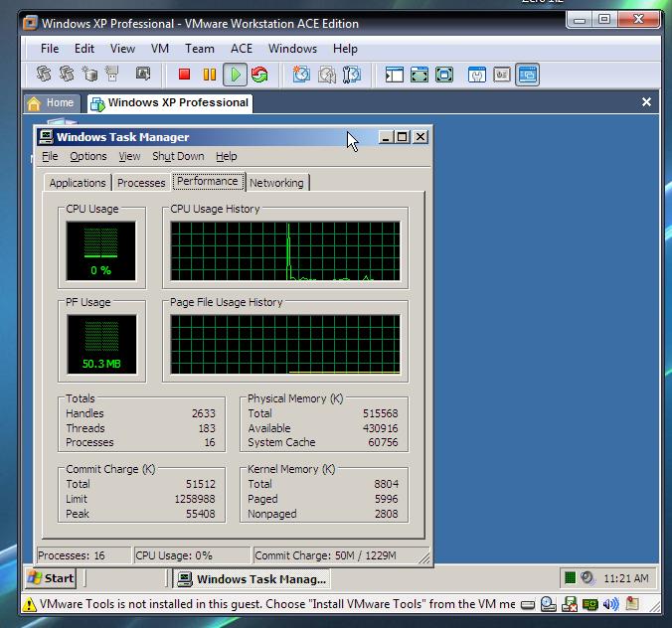The height and width of the screenshot is (628, 672).
Task: Click the Physical Memory Total value 515568
Action: pos(380,413)
